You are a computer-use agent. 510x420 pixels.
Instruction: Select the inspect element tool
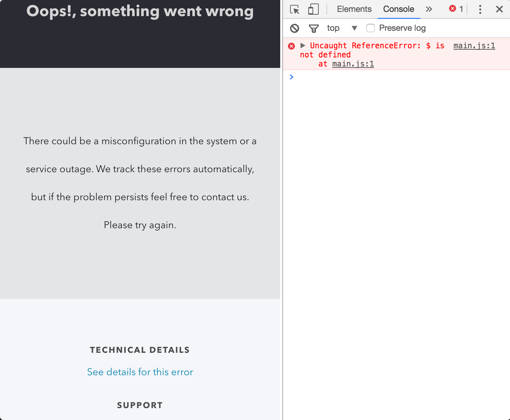click(295, 9)
